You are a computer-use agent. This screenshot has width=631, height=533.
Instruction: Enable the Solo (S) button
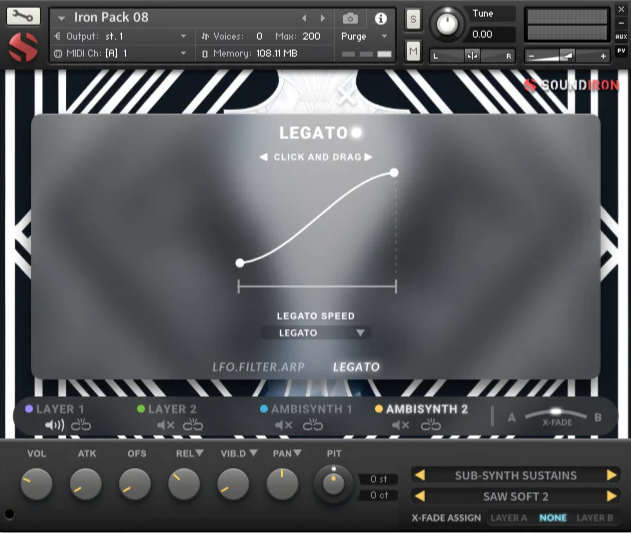[413, 19]
